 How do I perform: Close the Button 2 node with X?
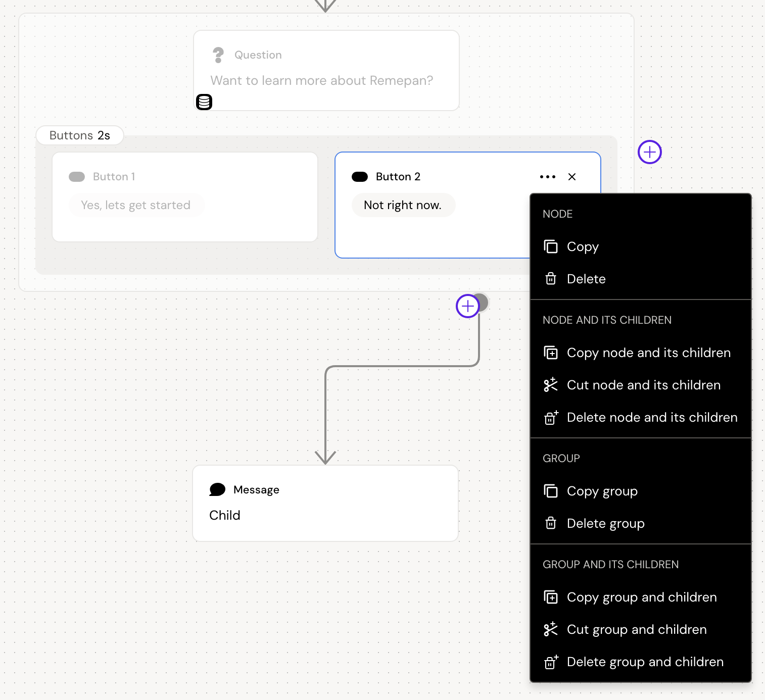[x=572, y=177]
